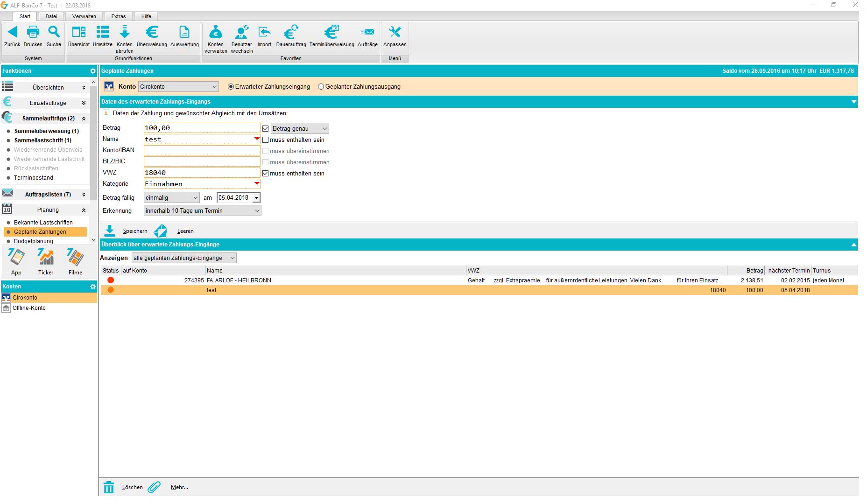867x504 pixels.
Task: Open the Konto Girokonto dropdown
Action: (178, 87)
